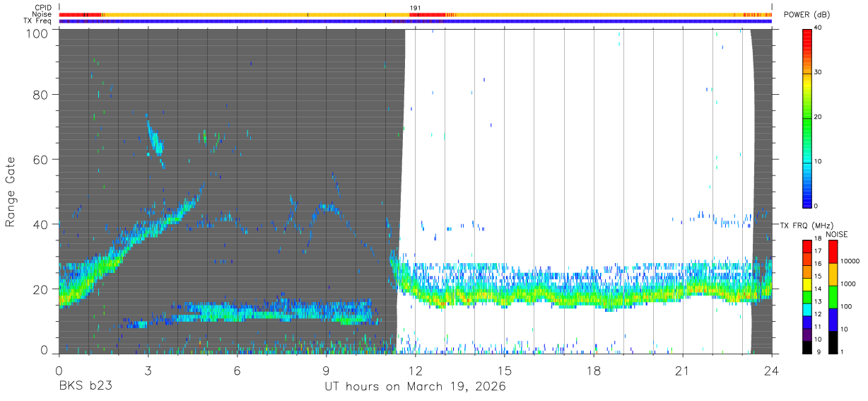
Task: Click the CPID value '191'
Action: [x=415, y=7]
